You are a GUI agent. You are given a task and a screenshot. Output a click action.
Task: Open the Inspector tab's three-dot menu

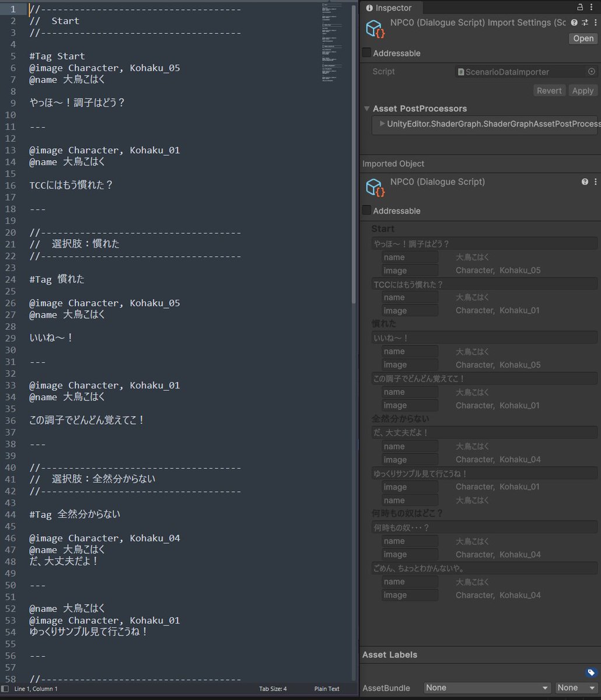(593, 7)
